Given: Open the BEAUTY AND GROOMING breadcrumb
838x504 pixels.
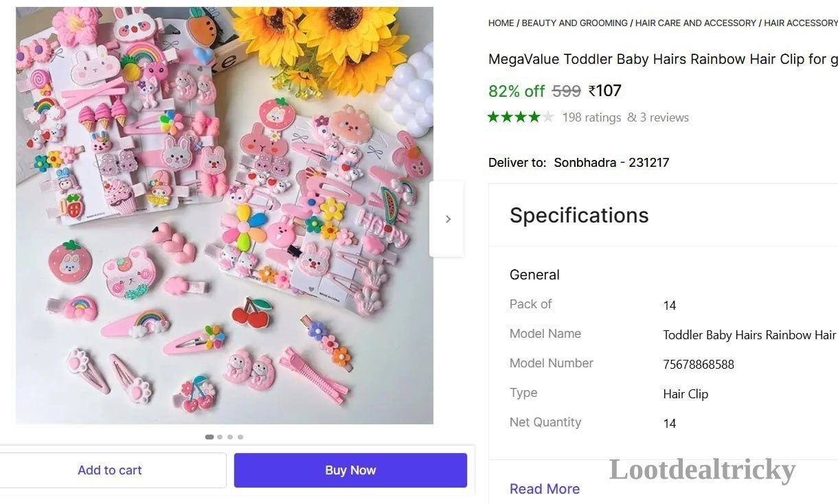Looking at the screenshot, I should point(575,23).
